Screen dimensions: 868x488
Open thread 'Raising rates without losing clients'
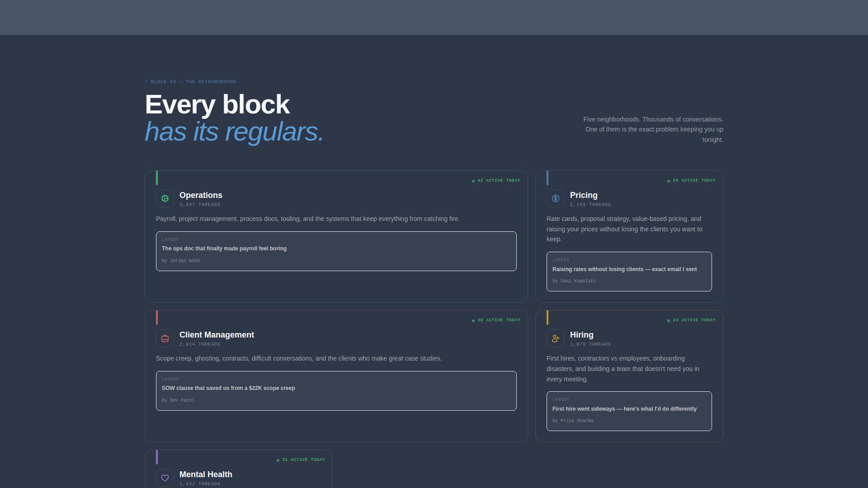click(x=624, y=269)
